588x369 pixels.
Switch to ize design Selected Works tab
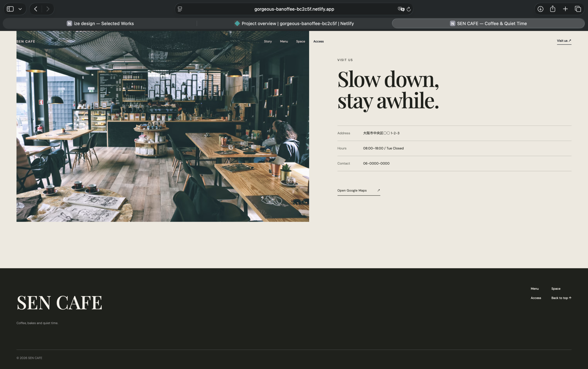[x=100, y=23]
